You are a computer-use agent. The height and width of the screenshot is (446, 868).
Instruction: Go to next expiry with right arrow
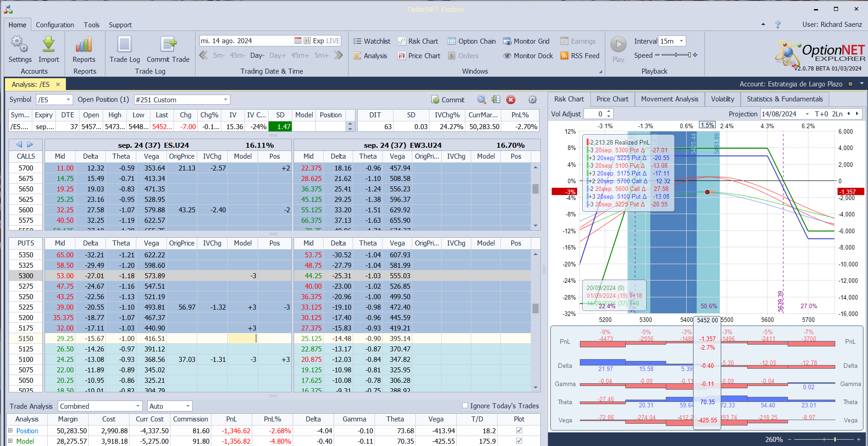(x=30, y=145)
